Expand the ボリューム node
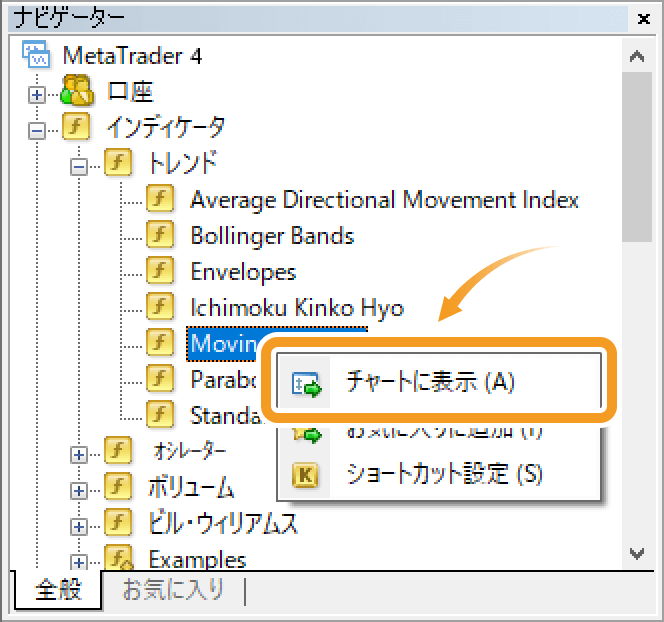The height and width of the screenshot is (622, 664). [x=79, y=491]
